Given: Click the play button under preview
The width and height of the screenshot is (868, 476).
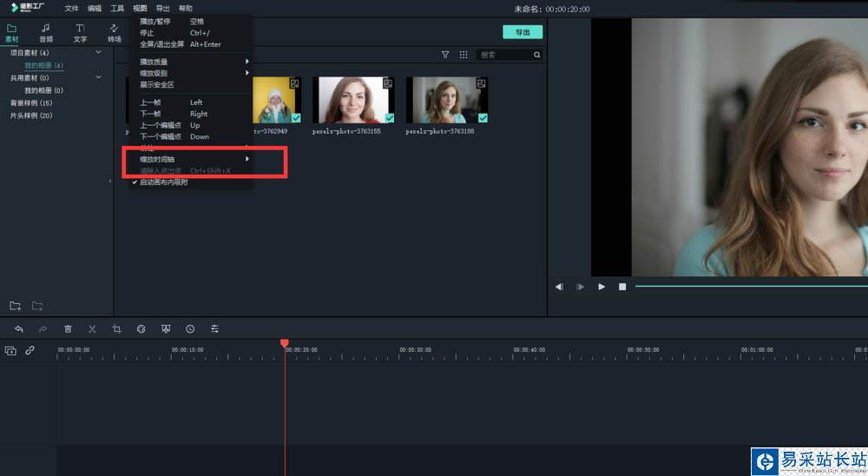Looking at the screenshot, I should pyautogui.click(x=602, y=287).
